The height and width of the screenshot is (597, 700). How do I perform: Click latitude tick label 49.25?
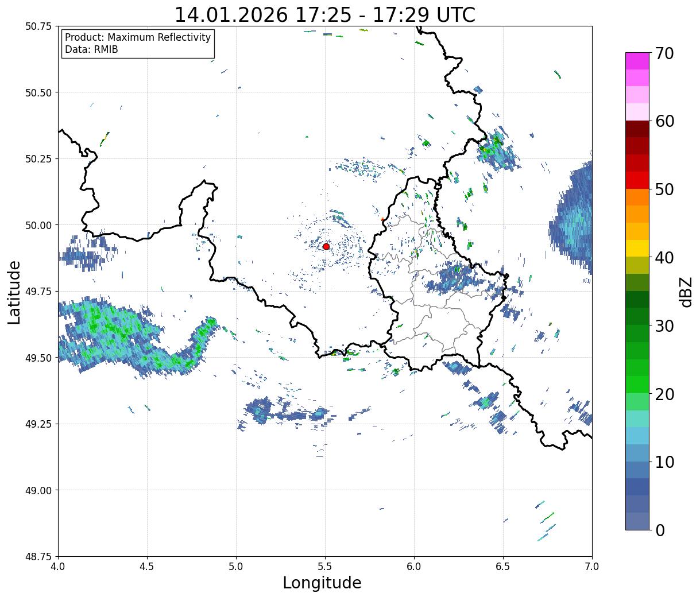pos(38,424)
